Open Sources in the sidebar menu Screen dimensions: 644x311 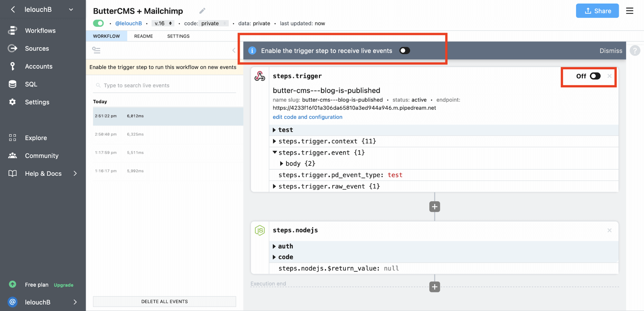tap(37, 48)
